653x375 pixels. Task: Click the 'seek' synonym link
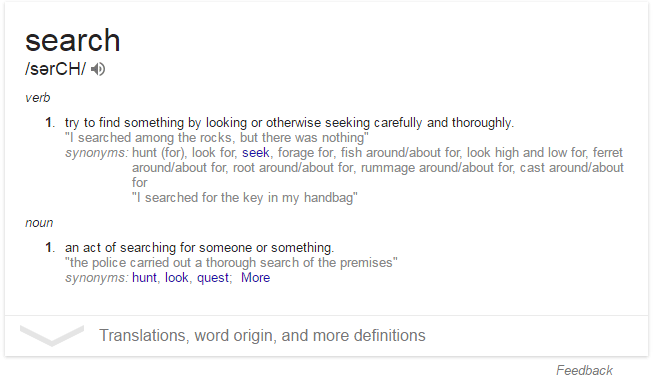[256, 152]
